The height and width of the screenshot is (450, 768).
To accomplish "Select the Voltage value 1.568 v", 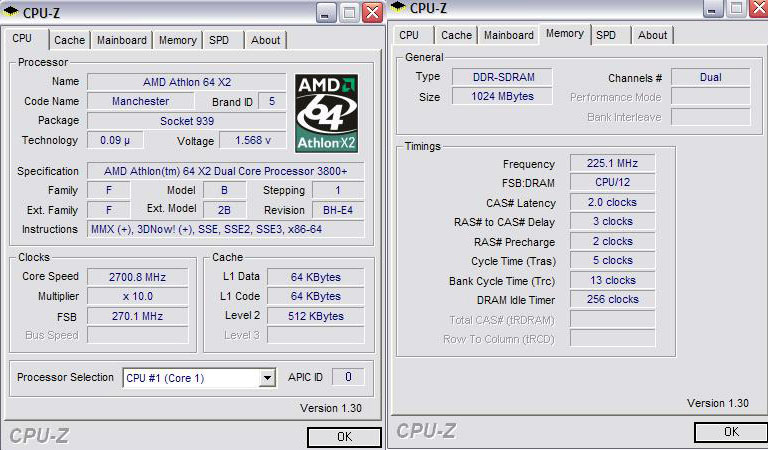I will [253, 141].
